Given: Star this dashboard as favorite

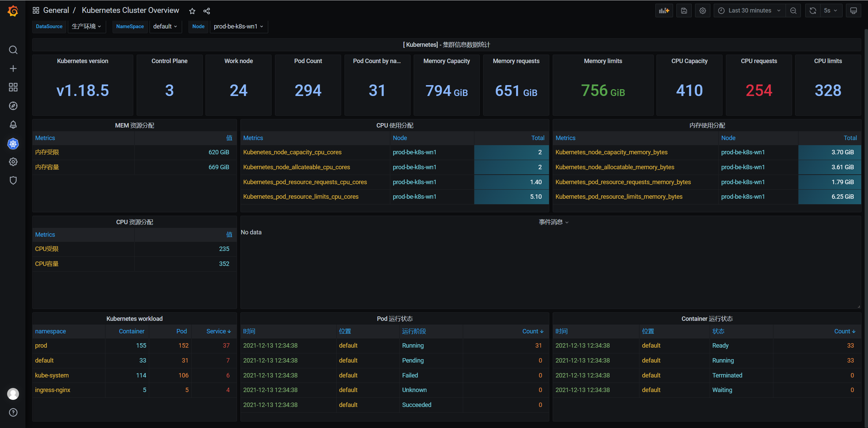Looking at the screenshot, I should 192,11.
